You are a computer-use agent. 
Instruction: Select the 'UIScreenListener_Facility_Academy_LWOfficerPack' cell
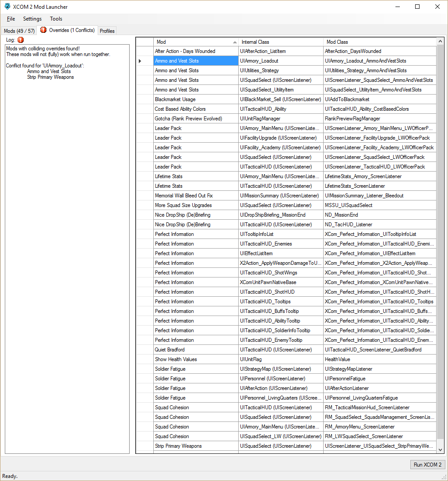click(380, 147)
